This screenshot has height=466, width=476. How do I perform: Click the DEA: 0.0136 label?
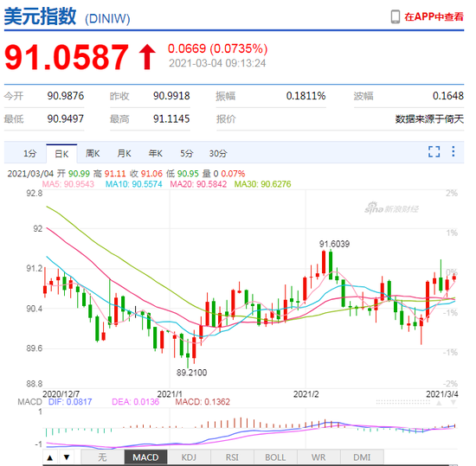tap(136, 402)
